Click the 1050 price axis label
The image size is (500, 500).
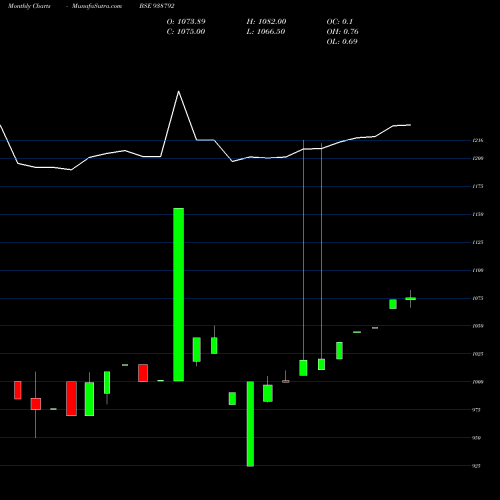(x=478, y=326)
